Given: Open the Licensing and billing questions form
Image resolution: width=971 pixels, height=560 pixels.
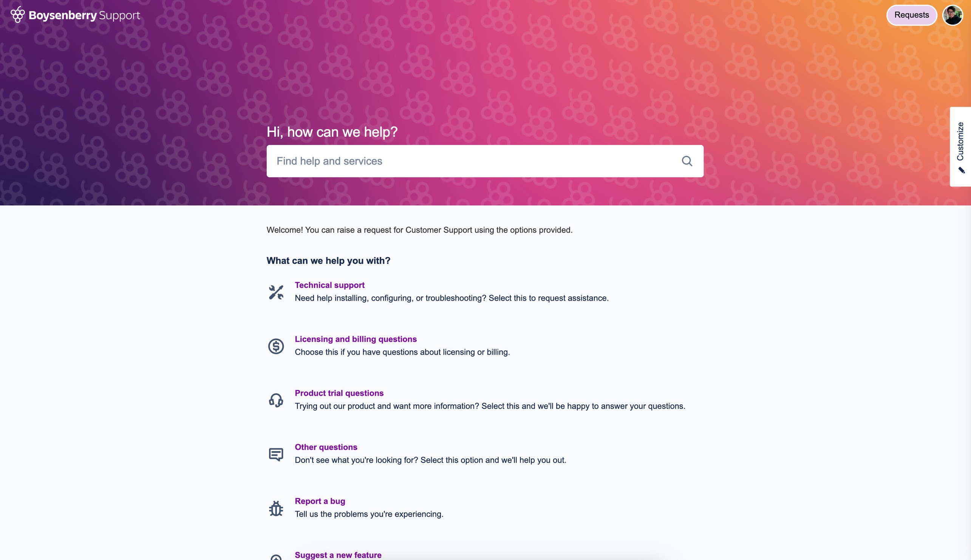Looking at the screenshot, I should (356, 339).
